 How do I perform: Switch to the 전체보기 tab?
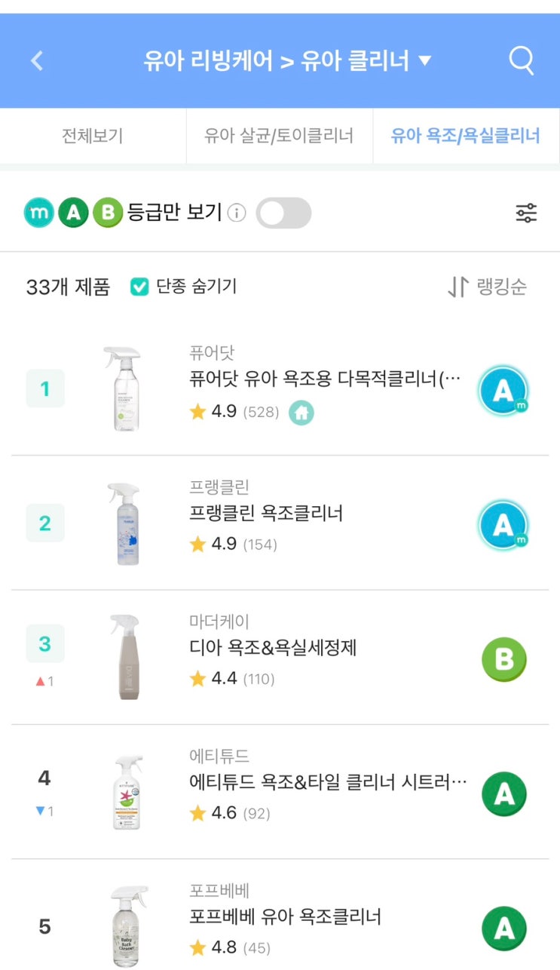point(92,137)
